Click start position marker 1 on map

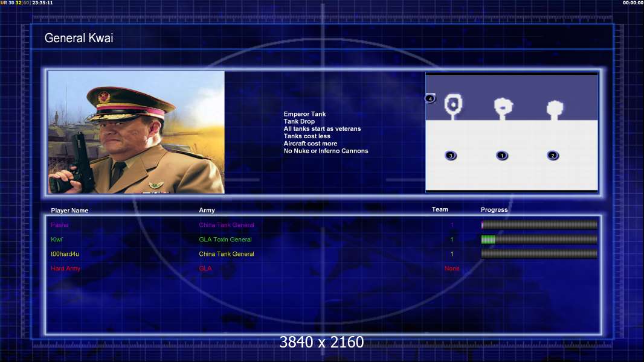[x=501, y=156]
